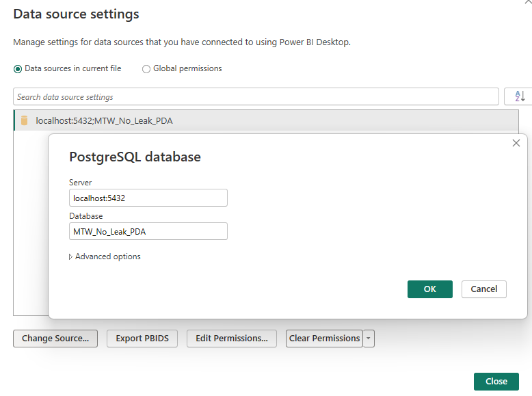Click the Change Source... button

55,339
